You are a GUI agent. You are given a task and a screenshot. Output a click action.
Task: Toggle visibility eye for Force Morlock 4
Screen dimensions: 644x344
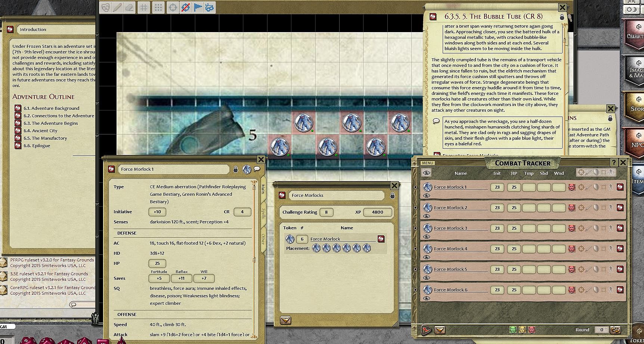[427, 257]
